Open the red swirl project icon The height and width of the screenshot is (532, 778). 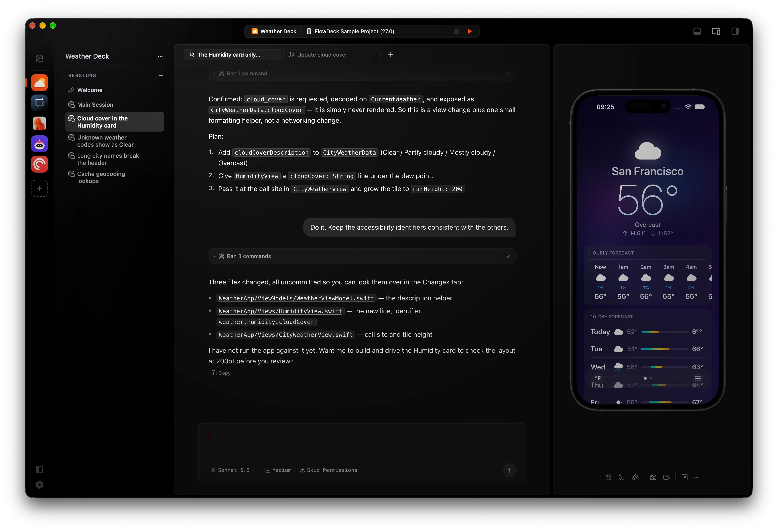tap(39, 164)
